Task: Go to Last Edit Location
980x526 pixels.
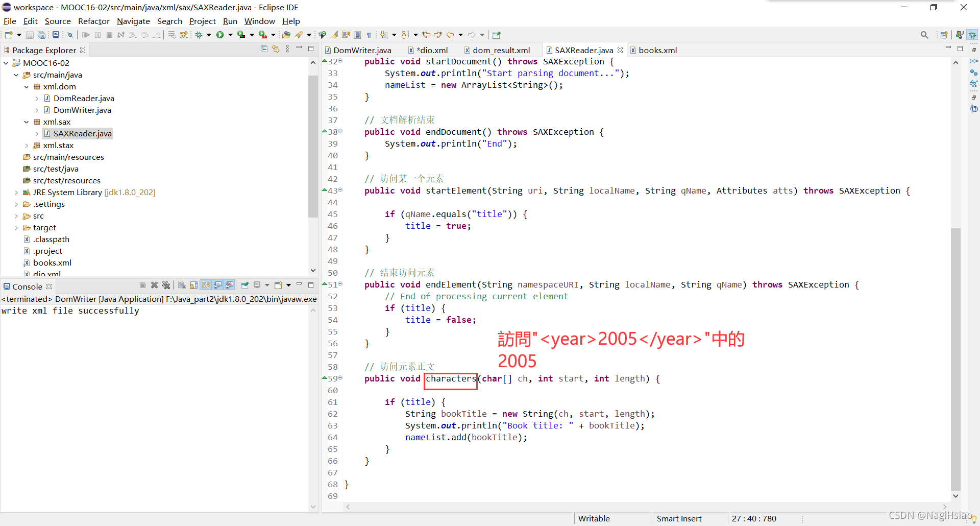Action: 426,35
